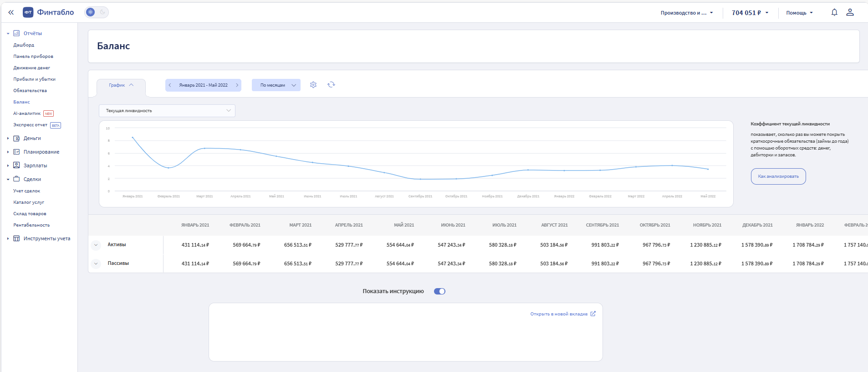Image resolution: width=868 pixels, height=372 pixels.
Task: Click the 704 051 ₽ balance selector
Action: click(x=750, y=13)
